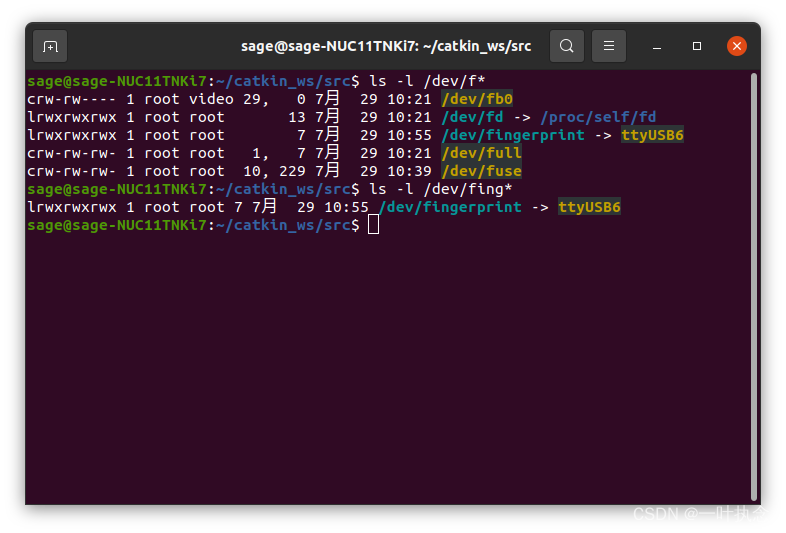
Task: Open a new terminal tab
Action: point(50,46)
